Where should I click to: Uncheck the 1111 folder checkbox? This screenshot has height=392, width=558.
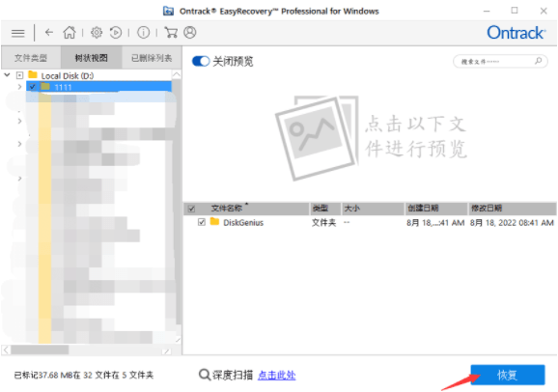point(33,87)
